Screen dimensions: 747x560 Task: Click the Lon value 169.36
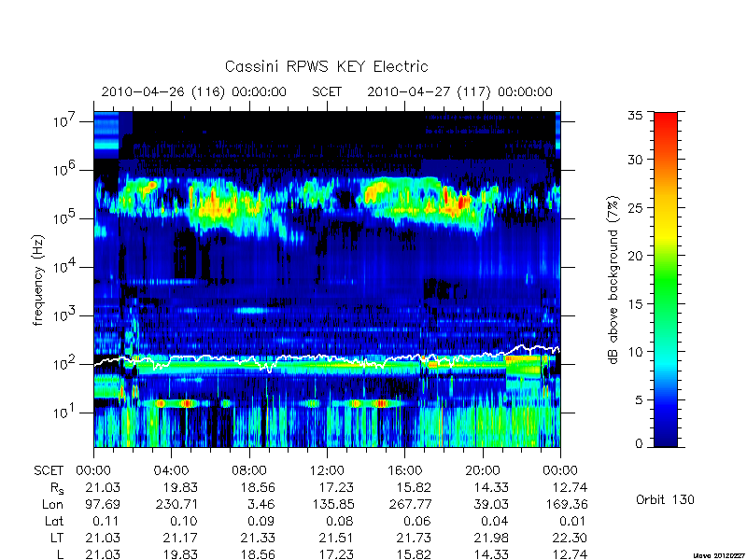click(x=567, y=504)
